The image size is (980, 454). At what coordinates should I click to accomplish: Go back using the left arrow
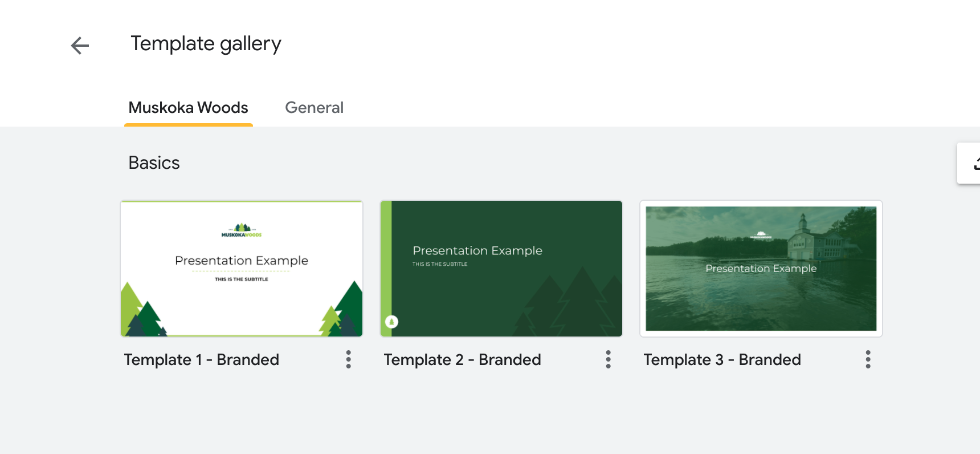tap(80, 46)
